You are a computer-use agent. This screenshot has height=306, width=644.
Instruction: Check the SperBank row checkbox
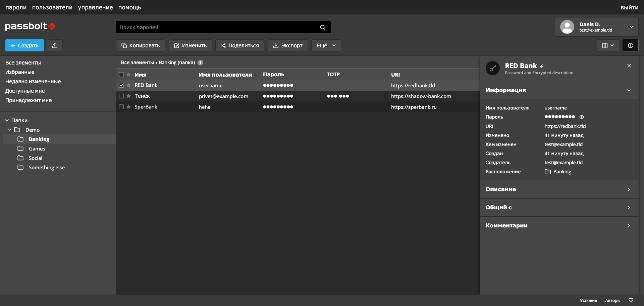coord(121,107)
